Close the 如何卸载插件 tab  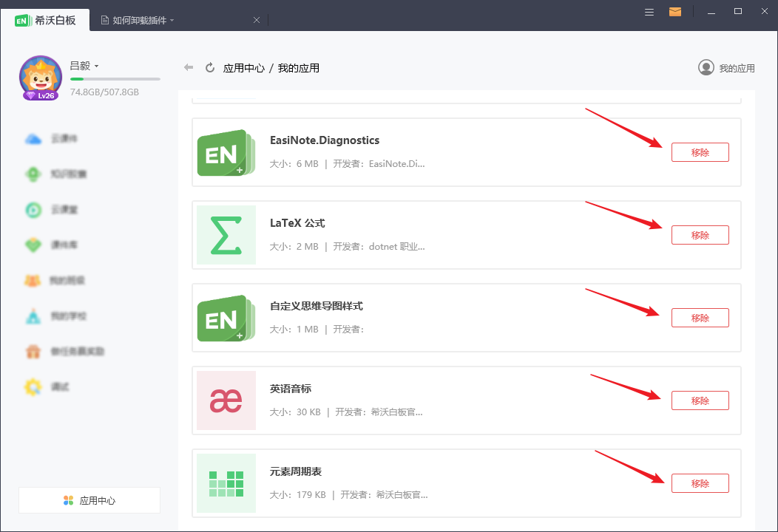coord(257,21)
